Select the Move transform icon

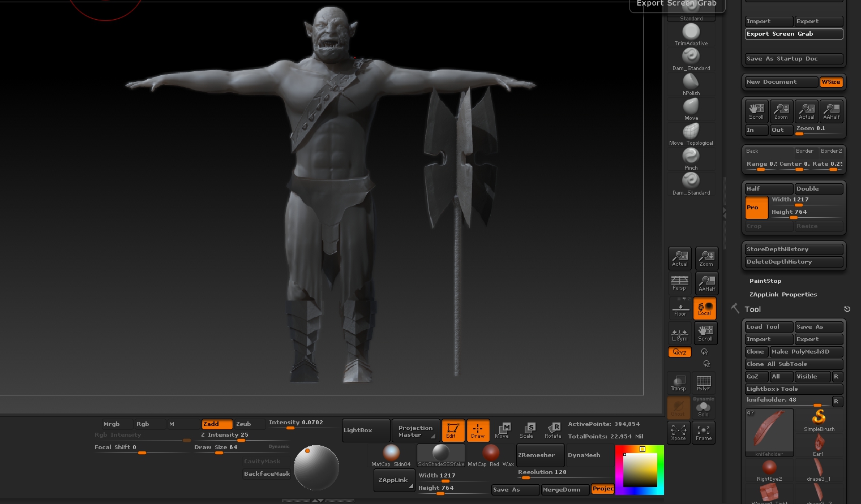tap(502, 430)
